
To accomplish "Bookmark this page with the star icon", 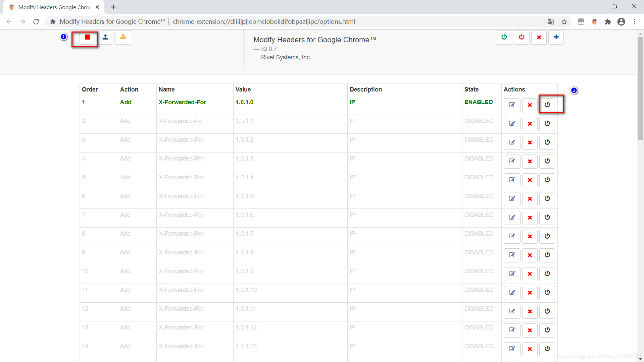I will pos(564,22).
